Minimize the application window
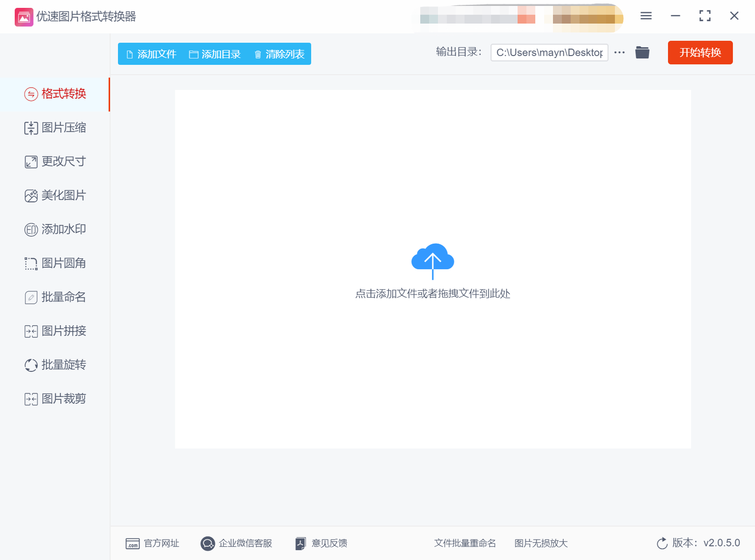The width and height of the screenshot is (755, 560). pos(675,16)
